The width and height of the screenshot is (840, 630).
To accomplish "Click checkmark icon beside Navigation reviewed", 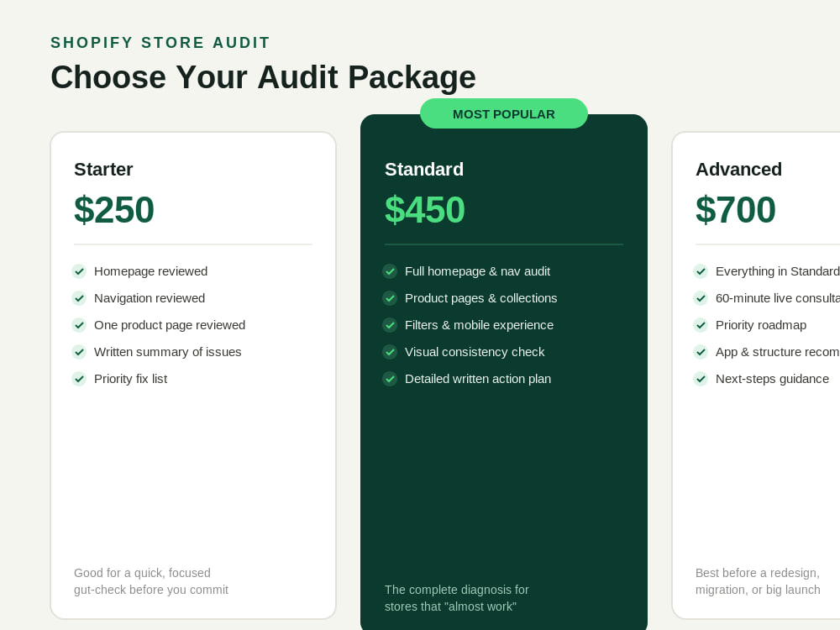I will [x=79, y=298].
